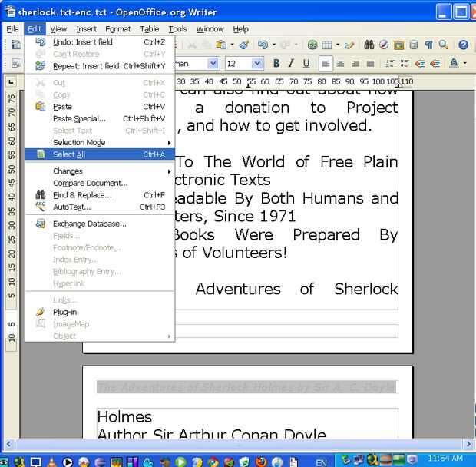Click the horizontal scrollbar track

coord(238,444)
